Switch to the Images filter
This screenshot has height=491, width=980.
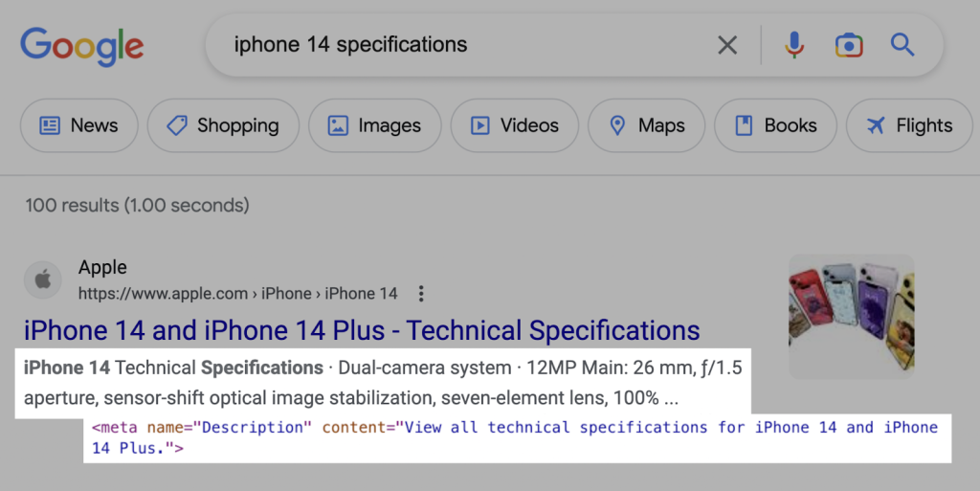pos(374,125)
